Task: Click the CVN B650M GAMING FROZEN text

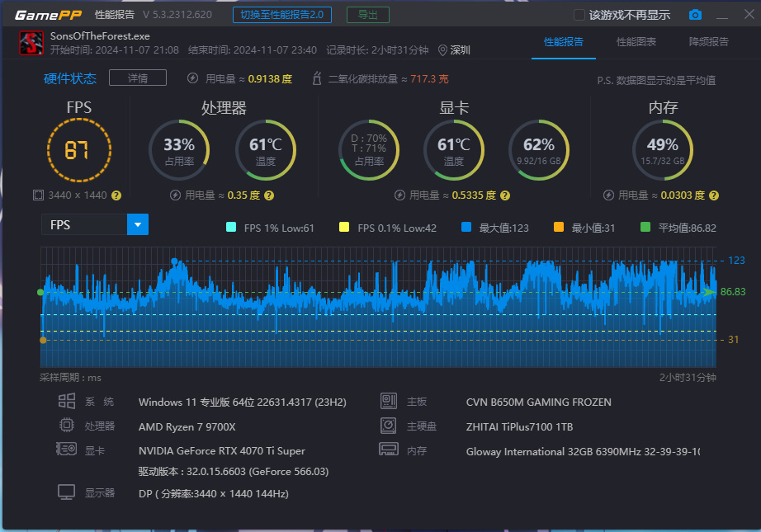Action: click(x=539, y=402)
